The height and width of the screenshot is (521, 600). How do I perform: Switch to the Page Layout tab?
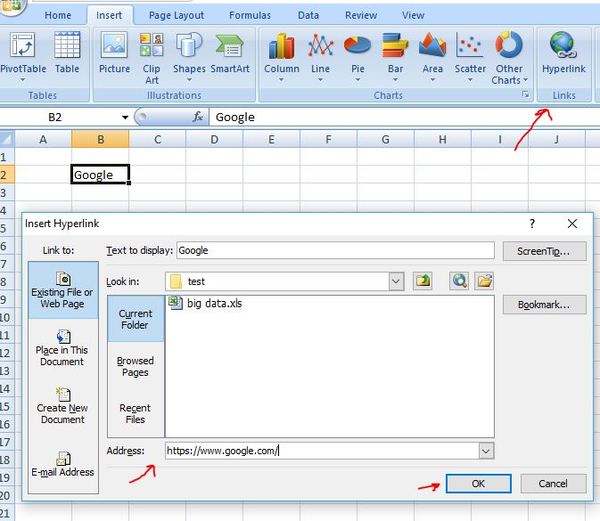click(x=176, y=15)
